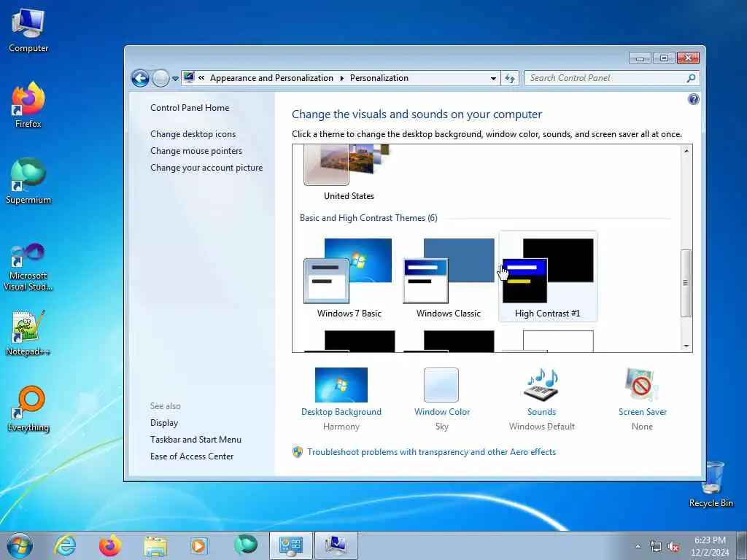Open the taskbar clock and date

(x=710, y=546)
